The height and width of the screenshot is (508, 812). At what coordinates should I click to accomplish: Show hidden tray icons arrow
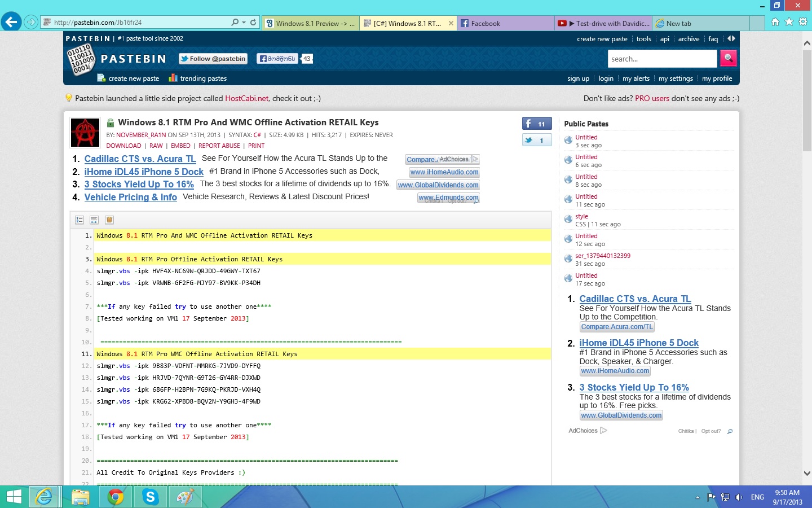698,497
